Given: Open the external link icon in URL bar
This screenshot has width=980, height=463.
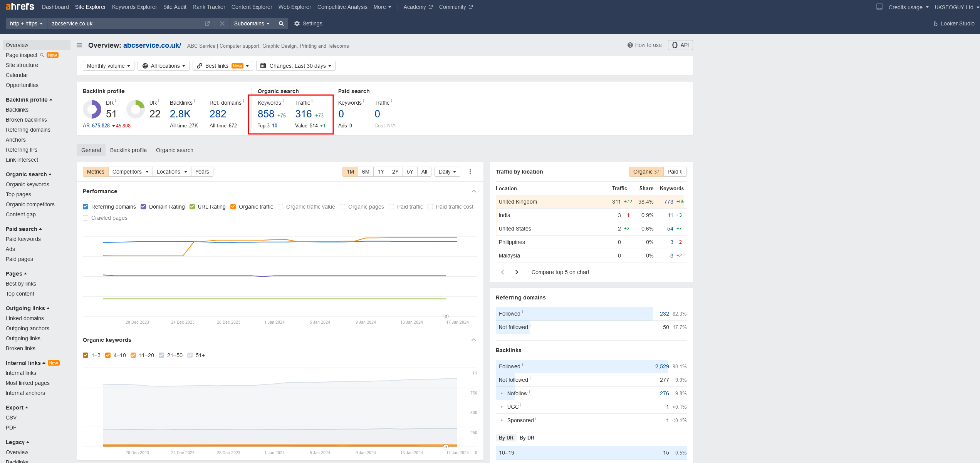Looking at the screenshot, I should [207, 23].
